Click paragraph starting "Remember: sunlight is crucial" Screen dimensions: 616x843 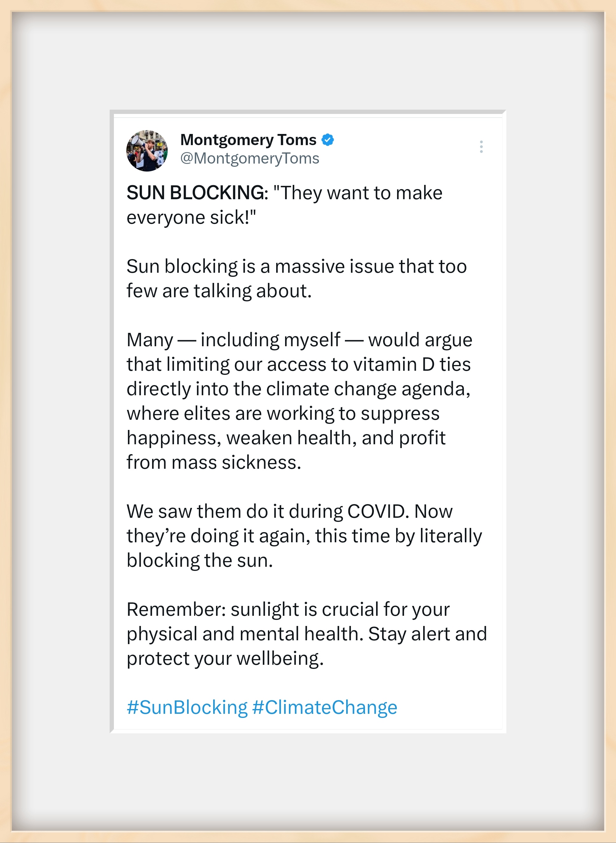click(x=306, y=634)
